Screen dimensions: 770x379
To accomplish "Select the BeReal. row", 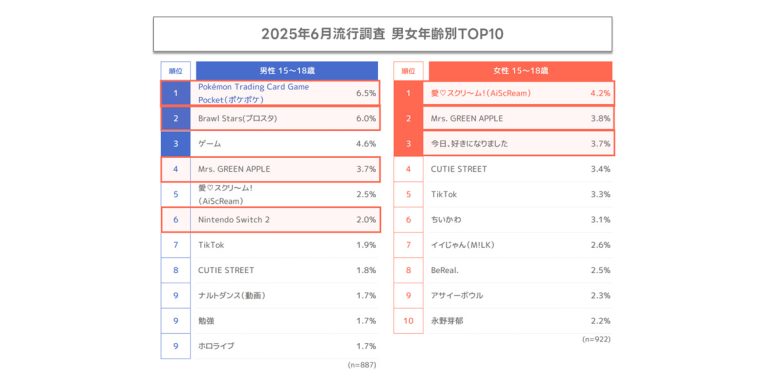I will pos(503,270).
